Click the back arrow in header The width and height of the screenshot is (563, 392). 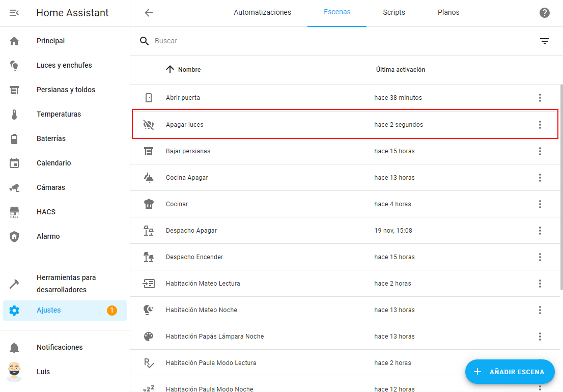149,13
